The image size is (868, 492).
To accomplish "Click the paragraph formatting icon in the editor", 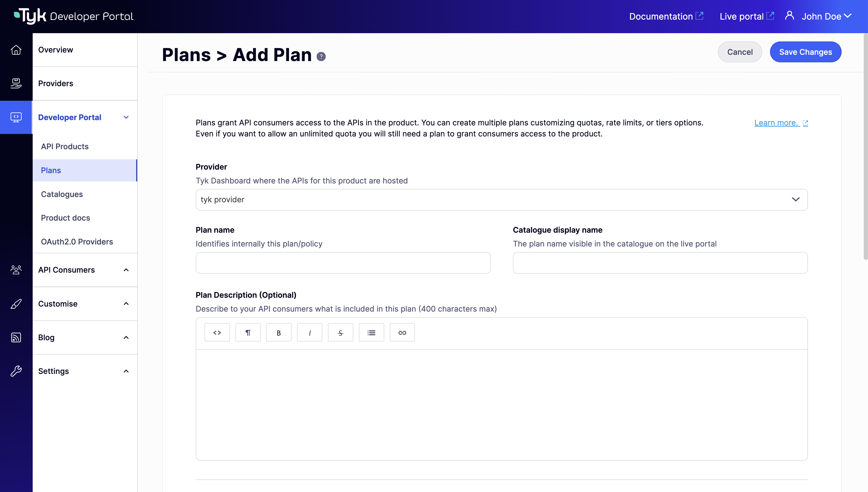I will click(248, 332).
